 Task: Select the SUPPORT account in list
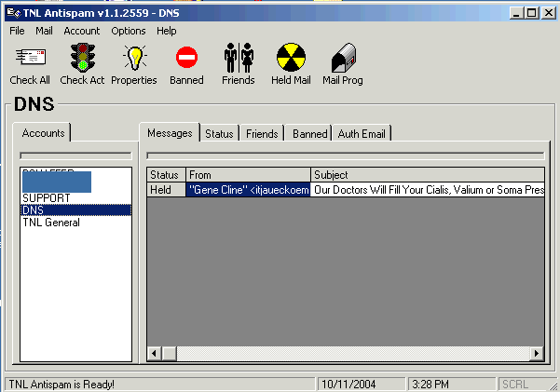(46, 198)
